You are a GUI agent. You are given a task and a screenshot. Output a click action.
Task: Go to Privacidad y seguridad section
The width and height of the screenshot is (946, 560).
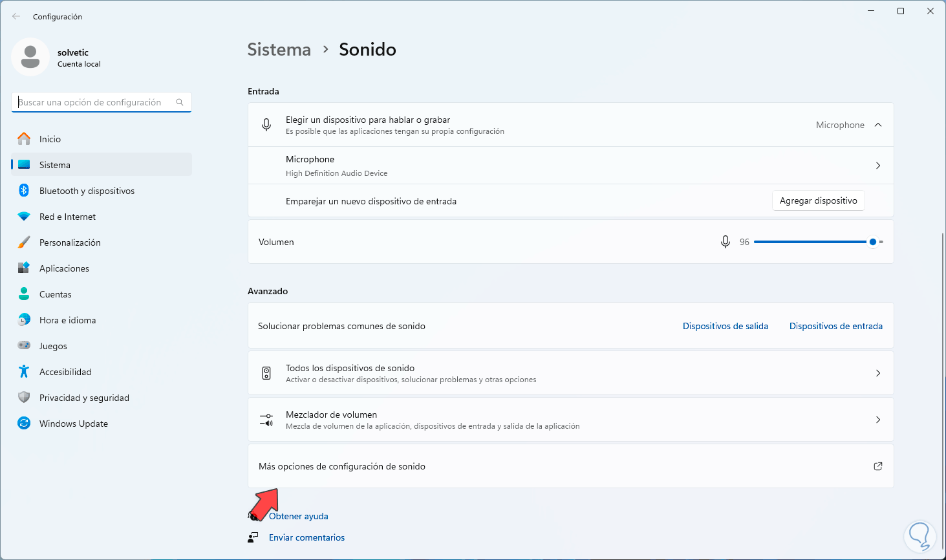coord(84,398)
